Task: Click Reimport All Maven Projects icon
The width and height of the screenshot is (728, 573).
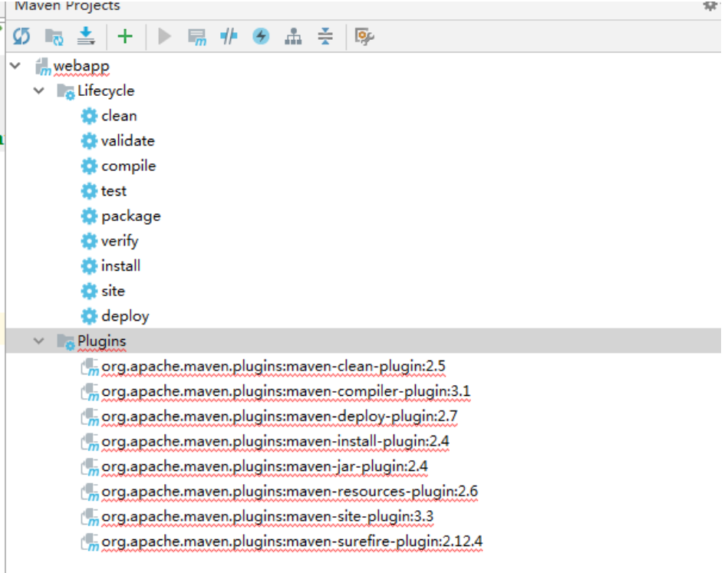Action: click(x=21, y=36)
